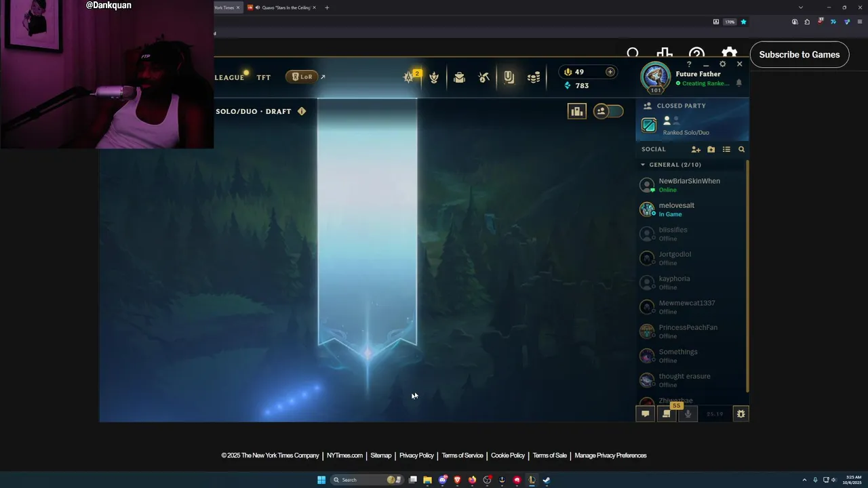
Task: Open the Steam taskbar icon
Action: (x=546, y=480)
